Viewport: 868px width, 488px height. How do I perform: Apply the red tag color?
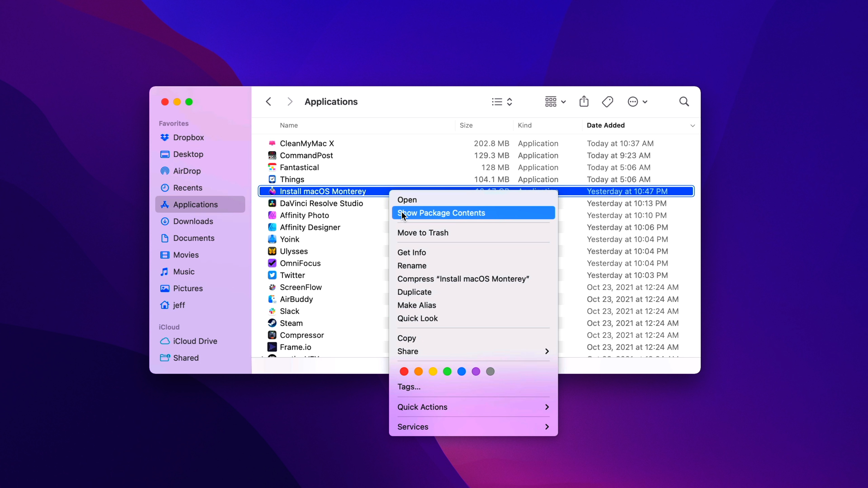(404, 371)
